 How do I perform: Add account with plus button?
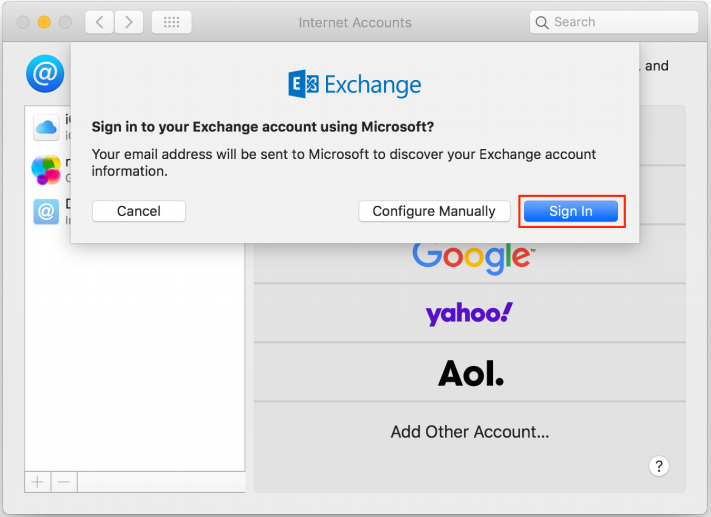point(38,482)
